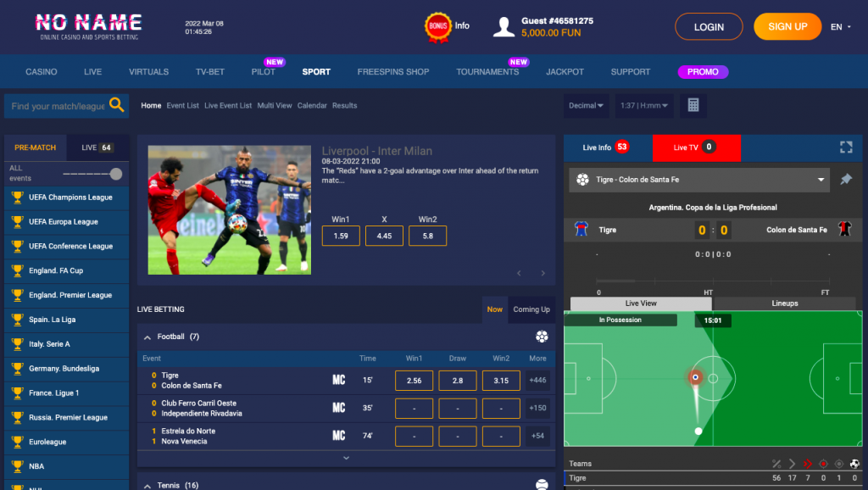Click the Find your match/league field
Screen dimensions: 868x490
click(x=58, y=106)
